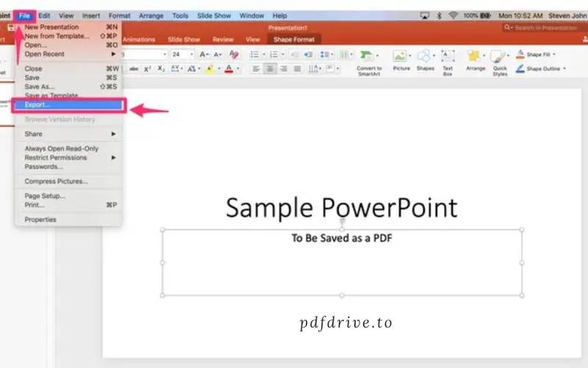Insert a Picture from the ribbon
Screen dimensions: 588x368
pyautogui.click(x=401, y=61)
